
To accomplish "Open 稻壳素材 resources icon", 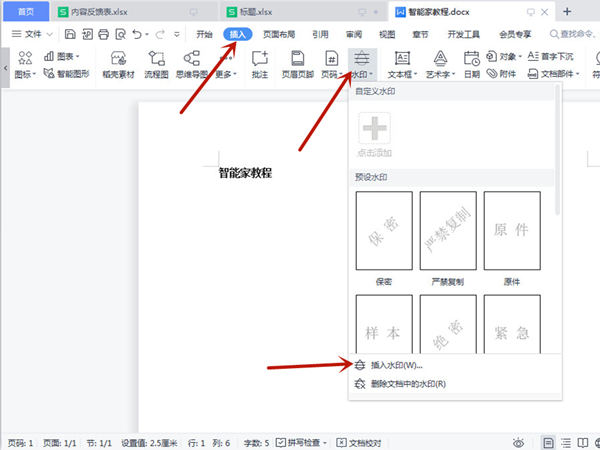I will pyautogui.click(x=118, y=63).
